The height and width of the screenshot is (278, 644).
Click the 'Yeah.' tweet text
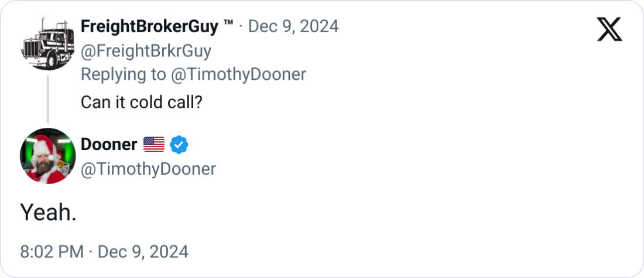[48, 212]
